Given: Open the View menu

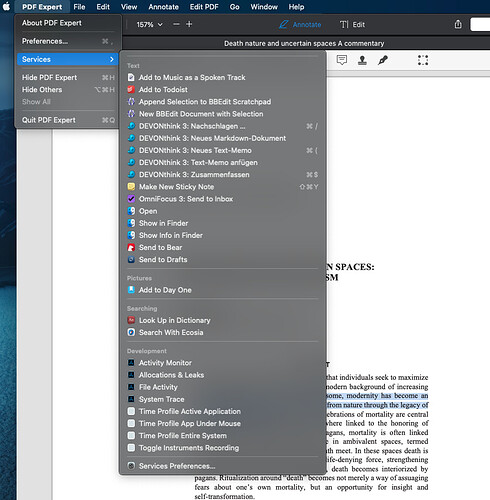Looking at the screenshot, I should (129, 7).
